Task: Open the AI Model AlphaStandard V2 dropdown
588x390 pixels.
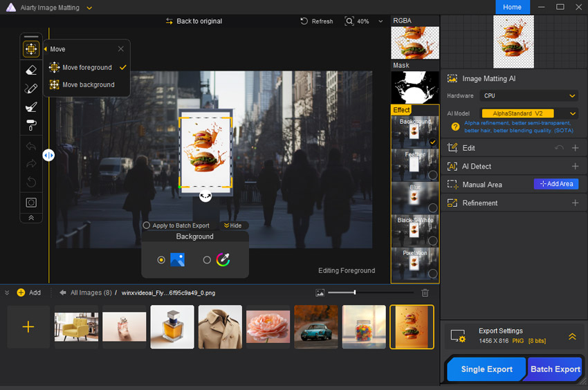Action: pyautogui.click(x=529, y=113)
